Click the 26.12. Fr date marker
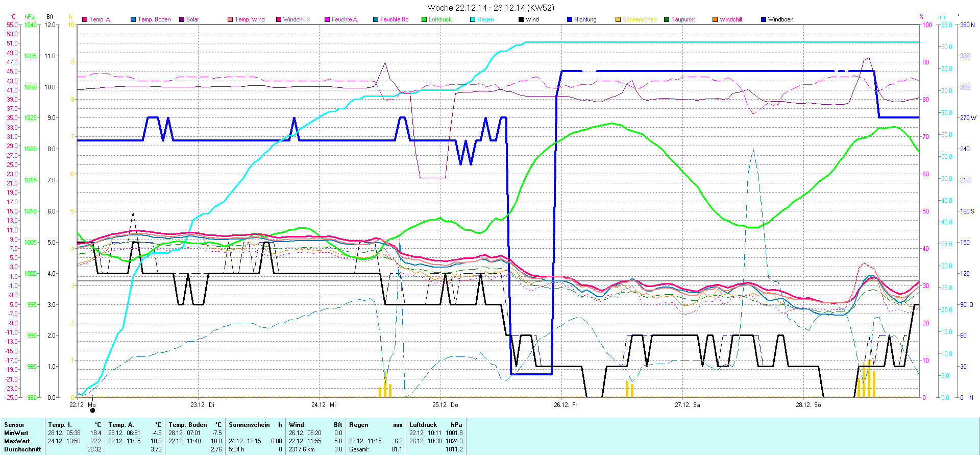Screen dimensions: 980x455 point(566,405)
